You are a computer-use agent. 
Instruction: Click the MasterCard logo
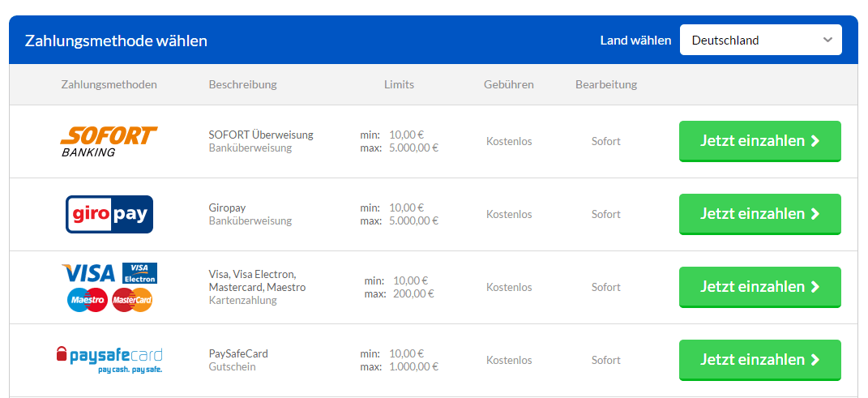[x=132, y=300]
